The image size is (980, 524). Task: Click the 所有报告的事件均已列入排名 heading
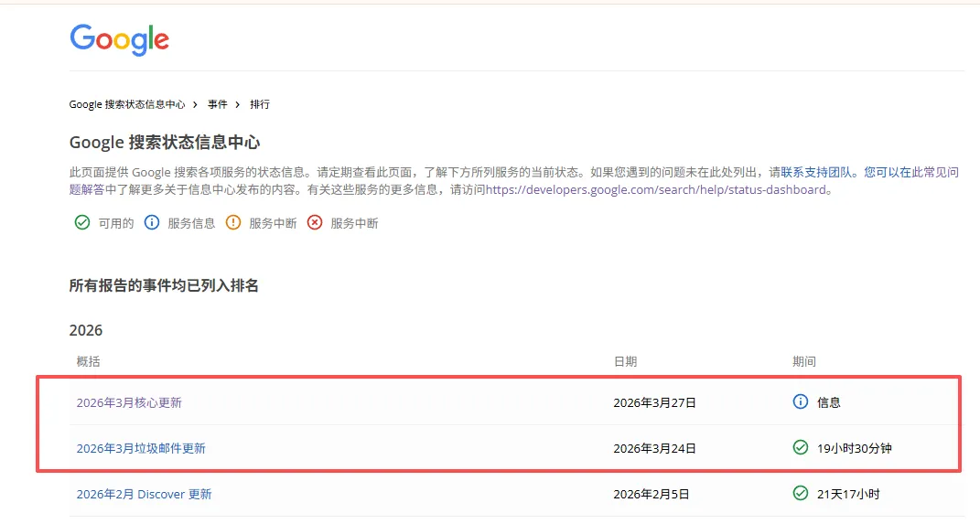pyautogui.click(x=164, y=286)
